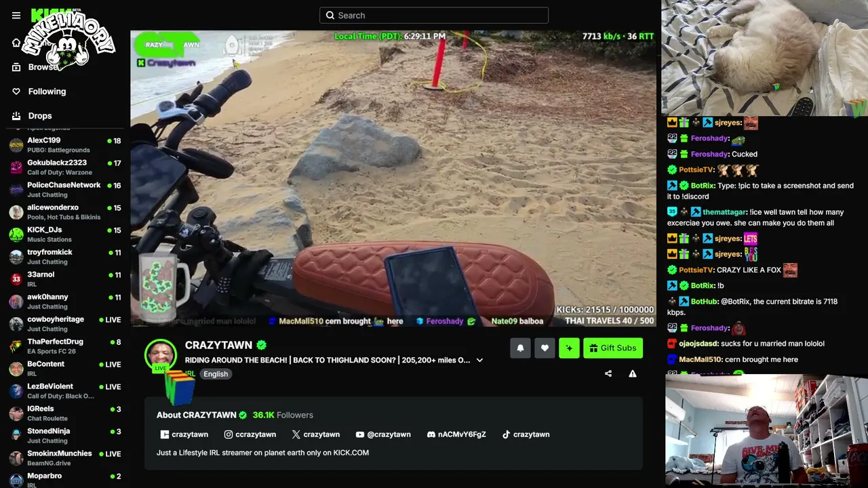The height and width of the screenshot is (488, 868).
Task: Click BotRix's username beside "!b" message
Action: pyautogui.click(x=703, y=285)
